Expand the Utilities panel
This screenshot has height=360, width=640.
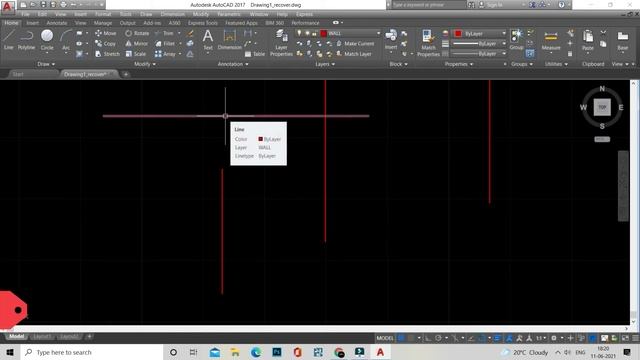pyautogui.click(x=556, y=64)
